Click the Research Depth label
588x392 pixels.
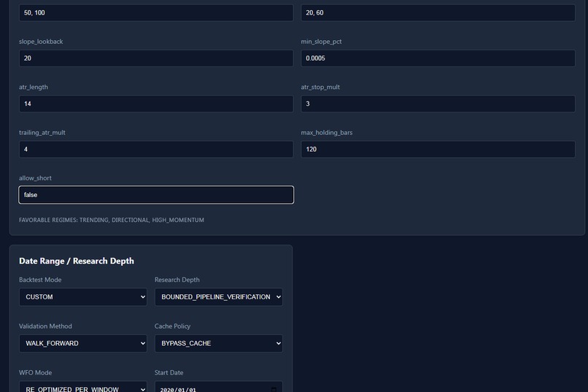point(177,280)
